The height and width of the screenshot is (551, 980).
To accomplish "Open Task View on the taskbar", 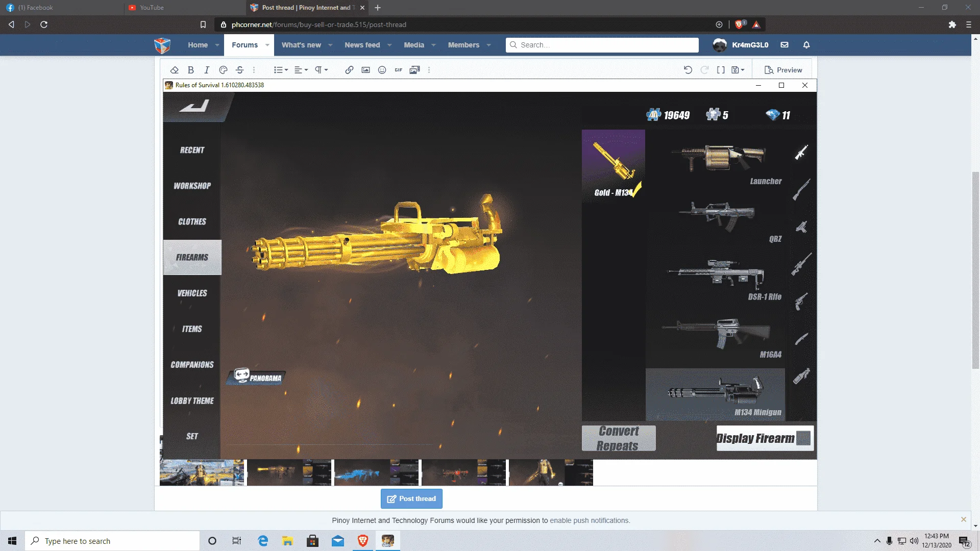I will [x=237, y=541].
